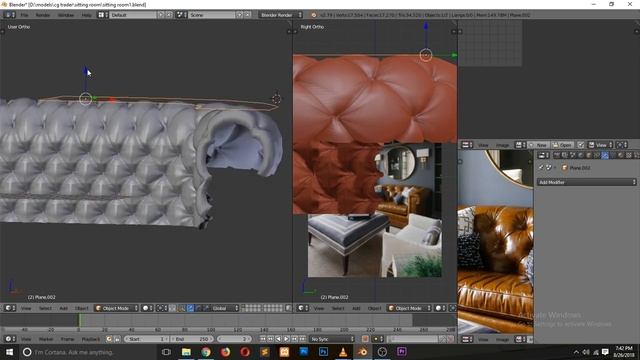This screenshot has height=360, width=640.
Task: Click the Start frame field
Action: [x=147, y=339]
